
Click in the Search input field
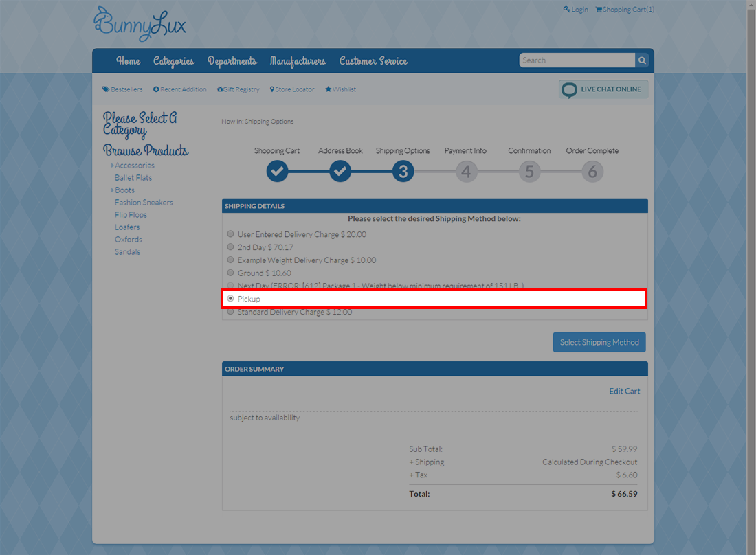[x=577, y=60]
